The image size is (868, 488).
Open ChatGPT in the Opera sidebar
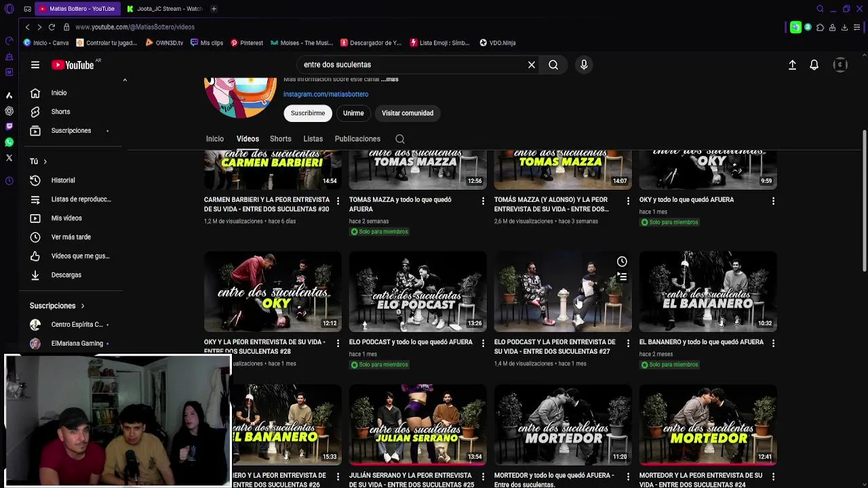(9, 110)
